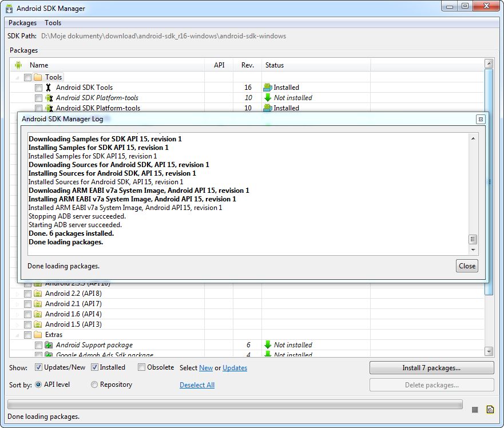Image resolution: width=504 pixels, height=428 pixels.
Task: Click the SDK Path text value
Action: click(x=164, y=36)
